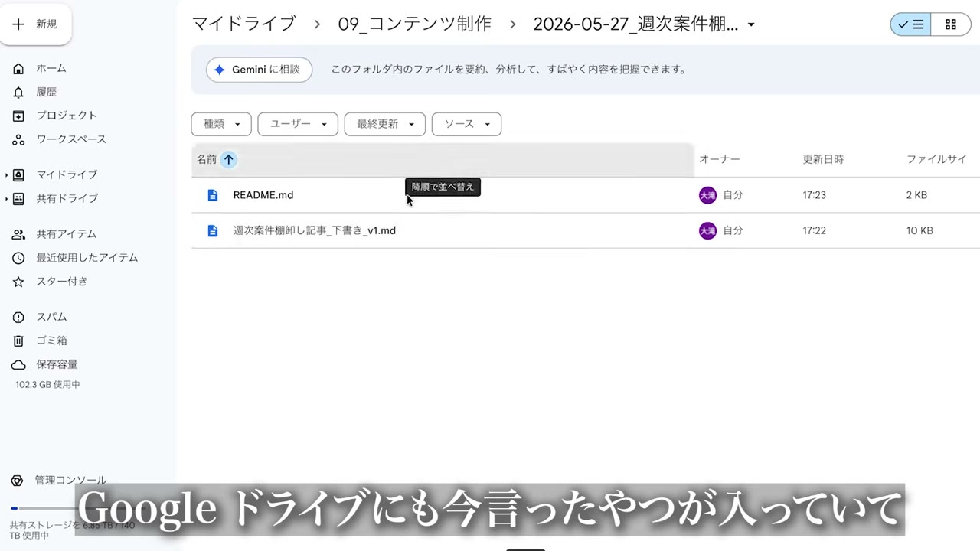The image size is (980, 551).
Task: Expand the マイドライブ tree arrow
Action: [7, 175]
